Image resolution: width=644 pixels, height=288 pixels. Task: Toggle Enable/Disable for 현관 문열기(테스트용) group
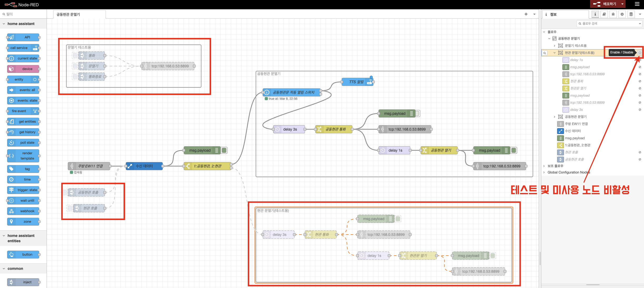[x=640, y=53]
